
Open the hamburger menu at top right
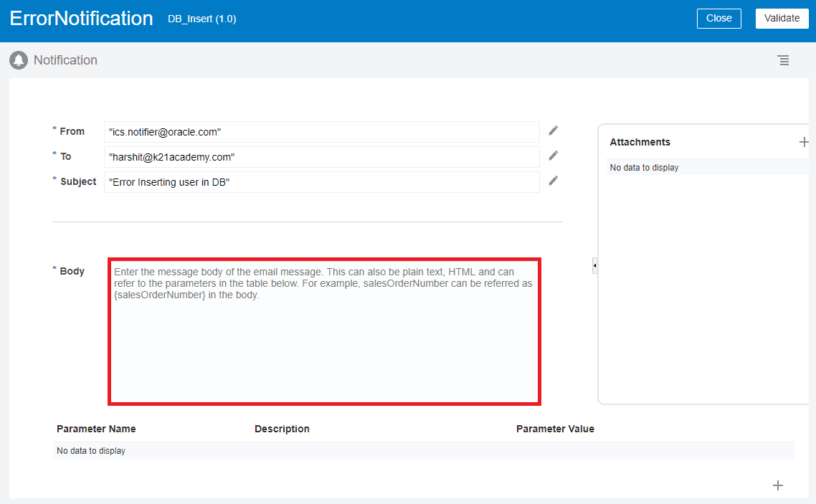coord(783,60)
